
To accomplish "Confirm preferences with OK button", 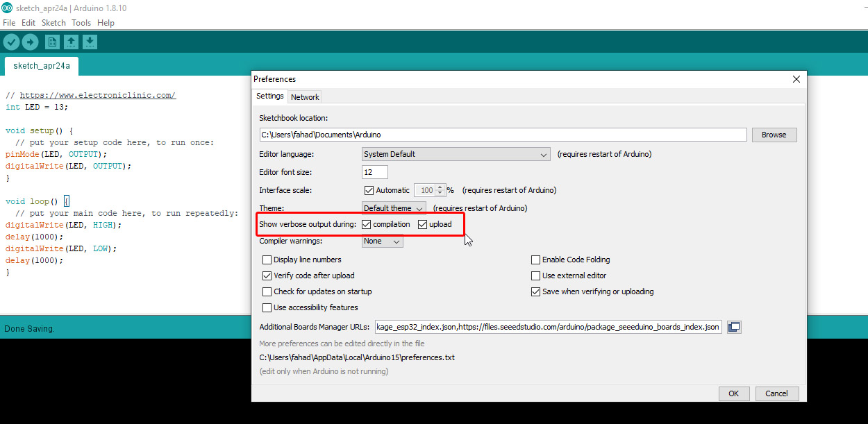I will click(734, 393).
